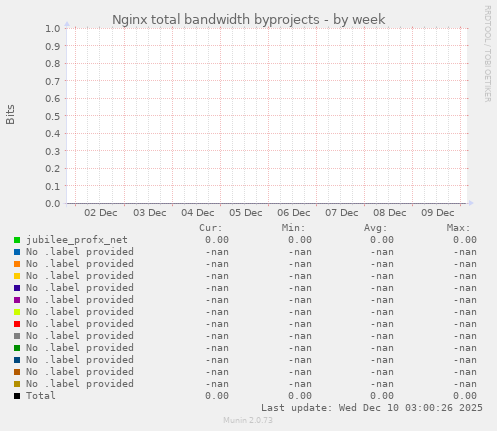
Task: Click the '1.0' y-axis value
Action: point(53,28)
